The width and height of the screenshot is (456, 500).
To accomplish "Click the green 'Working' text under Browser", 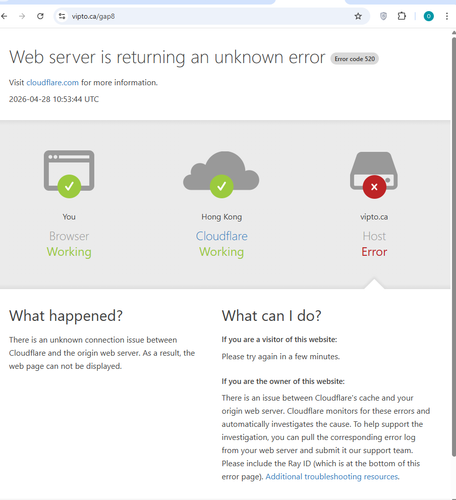I will (x=69, y=252).
